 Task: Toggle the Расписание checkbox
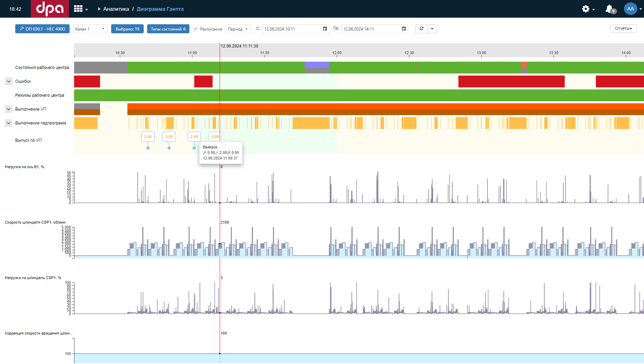[x=196, y=29]
